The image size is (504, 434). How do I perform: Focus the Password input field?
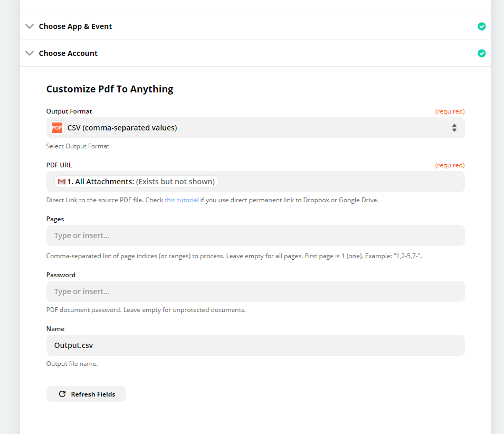click(x=255, y=291)
